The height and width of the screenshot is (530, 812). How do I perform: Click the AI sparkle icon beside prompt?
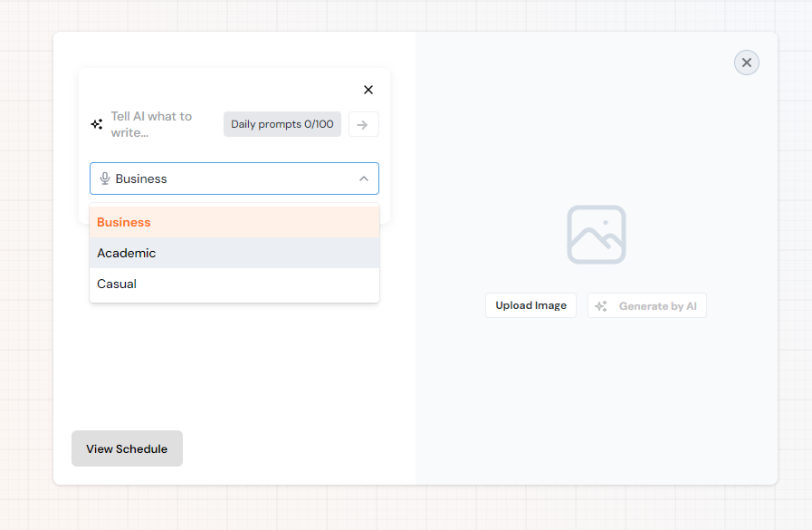pyautogui.click(x=97, y=124)
